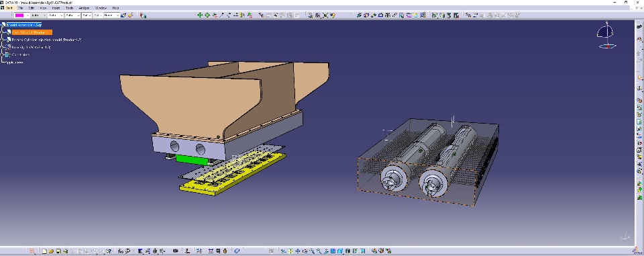Click the Formula f(x) icon
644x256 pixels.
tap(120, 251)
